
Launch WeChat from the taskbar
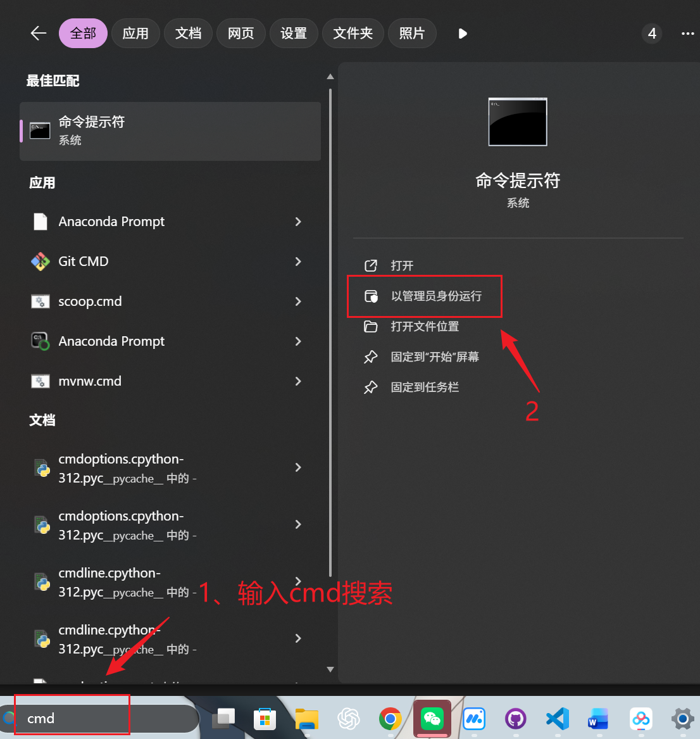[x=432, y=719]
